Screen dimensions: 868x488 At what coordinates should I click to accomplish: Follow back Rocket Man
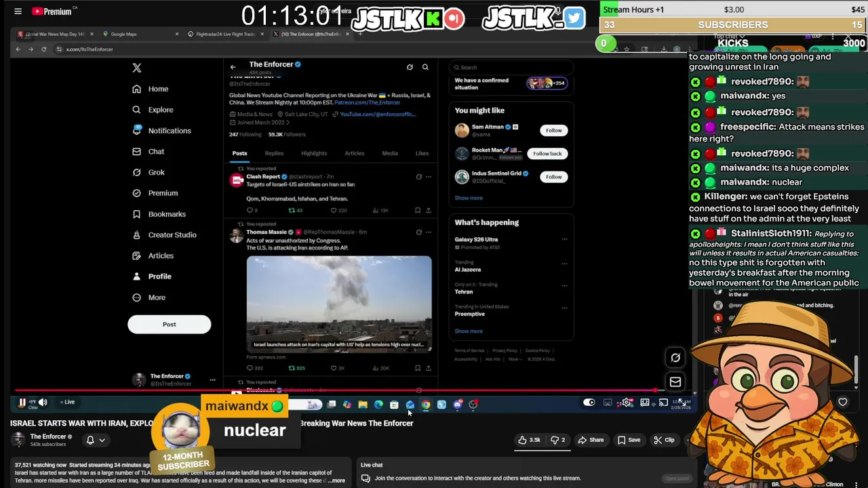(x=547, y=153)
